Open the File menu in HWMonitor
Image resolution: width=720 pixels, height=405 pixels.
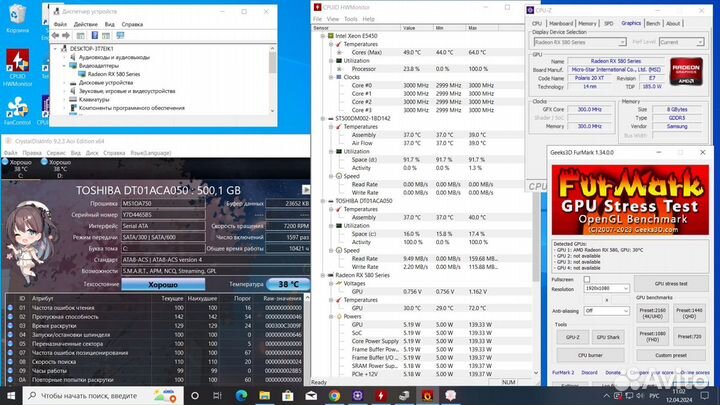pyautogui.click(x=317, y=19)
